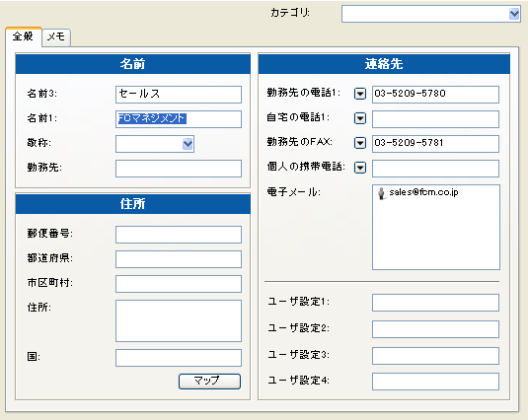Expand the カテゴリ dropdown

(514, 14)
